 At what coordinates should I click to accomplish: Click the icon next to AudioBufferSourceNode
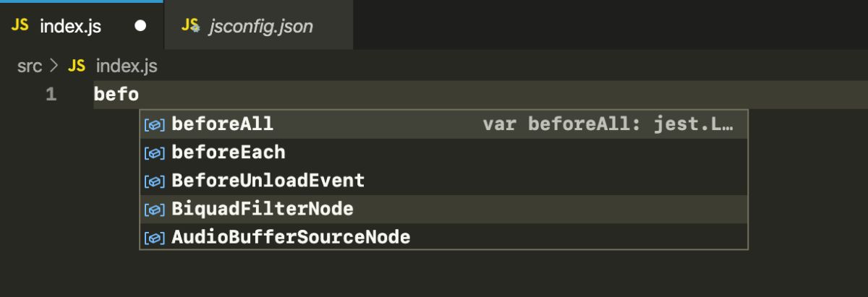click(154, 237)
